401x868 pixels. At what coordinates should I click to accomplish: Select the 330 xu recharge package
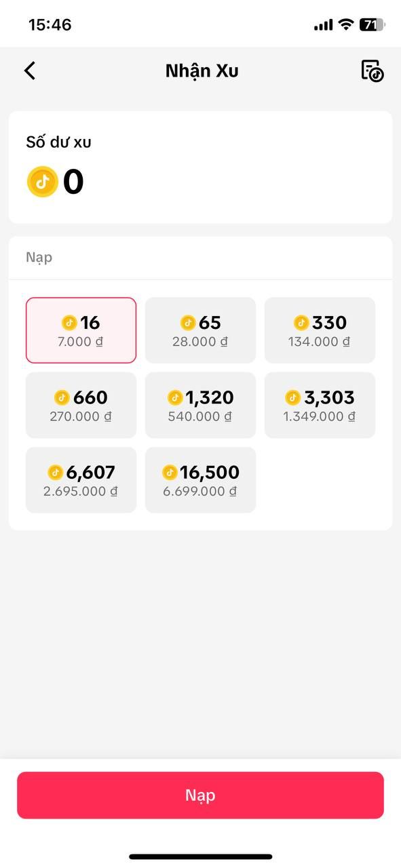320,330
